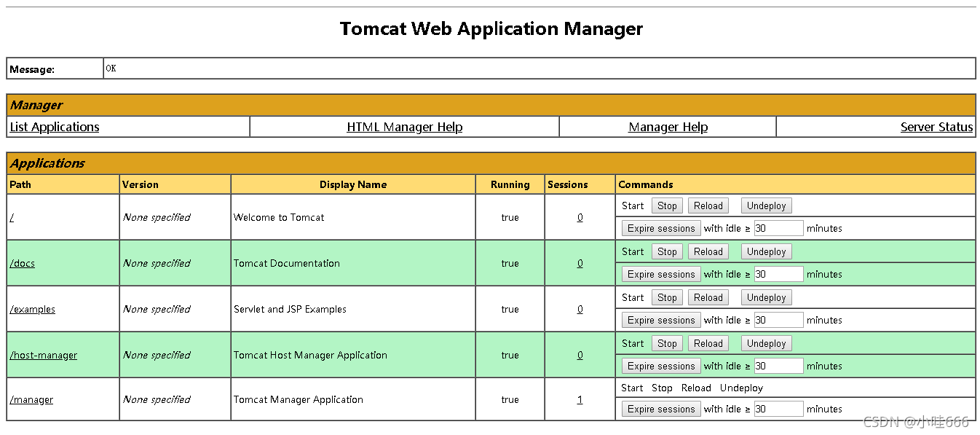Expire sessions for the /manager application

click(x=660, y=408)
